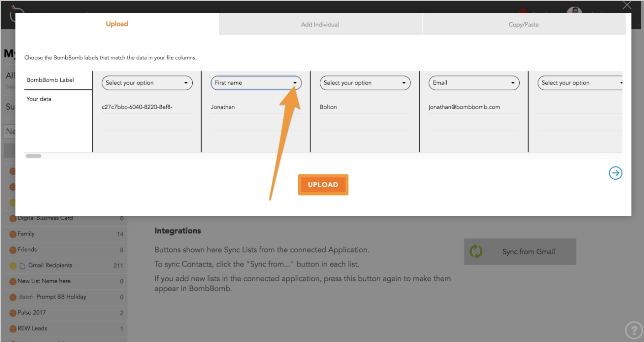644x342 pixels.
Task: Click the icon beside Digital Business Card
Action: (x=13, y=219)
